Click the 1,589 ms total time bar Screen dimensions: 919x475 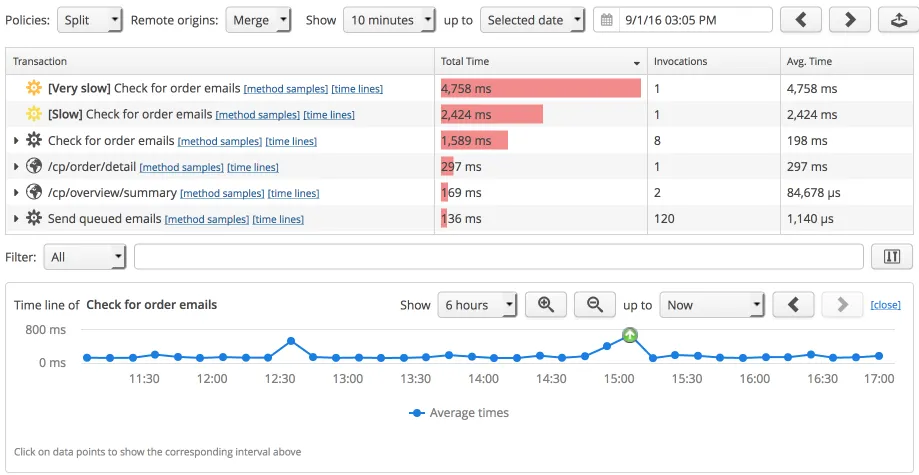pos(474,141)
